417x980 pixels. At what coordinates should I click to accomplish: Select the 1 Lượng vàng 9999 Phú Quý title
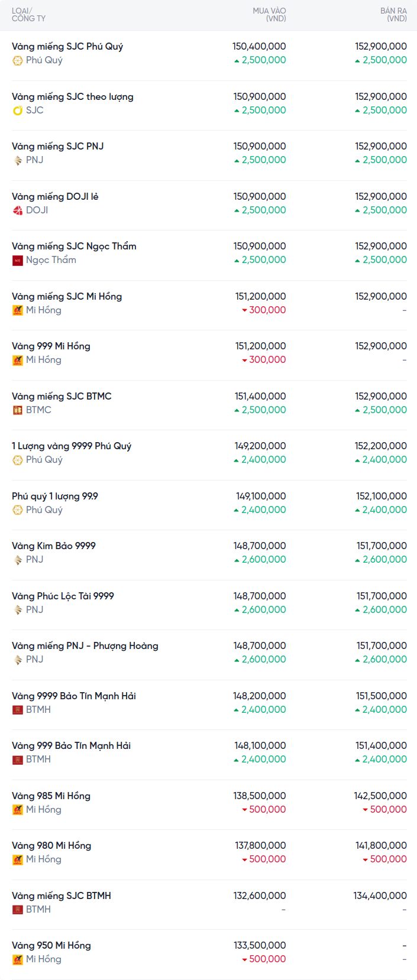click(72, 446)
